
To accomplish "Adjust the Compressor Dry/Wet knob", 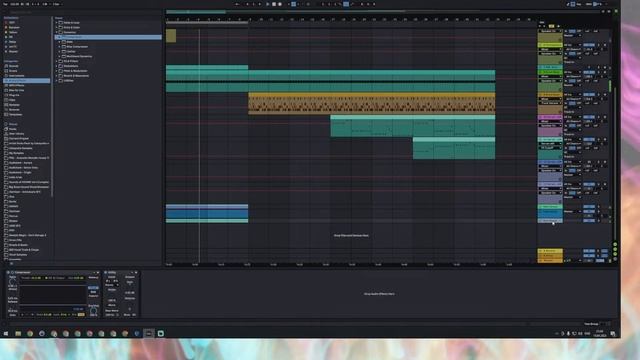I will [x=93, y=311].
